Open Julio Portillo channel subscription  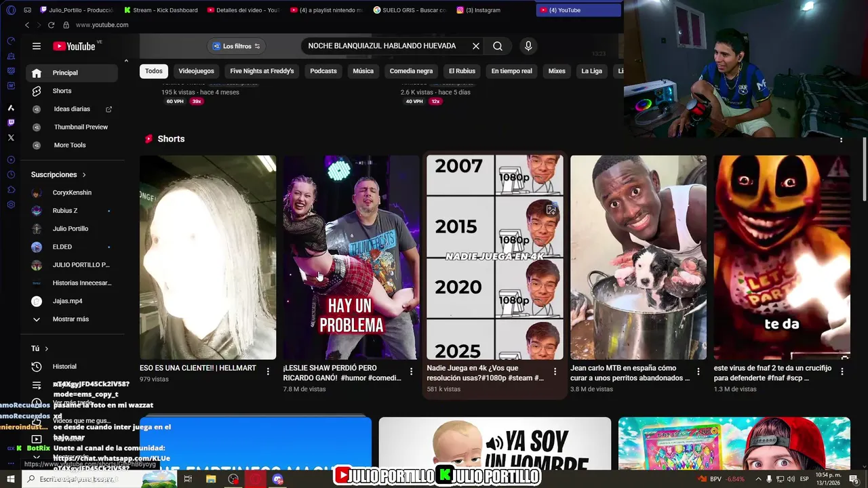point(71,228)
